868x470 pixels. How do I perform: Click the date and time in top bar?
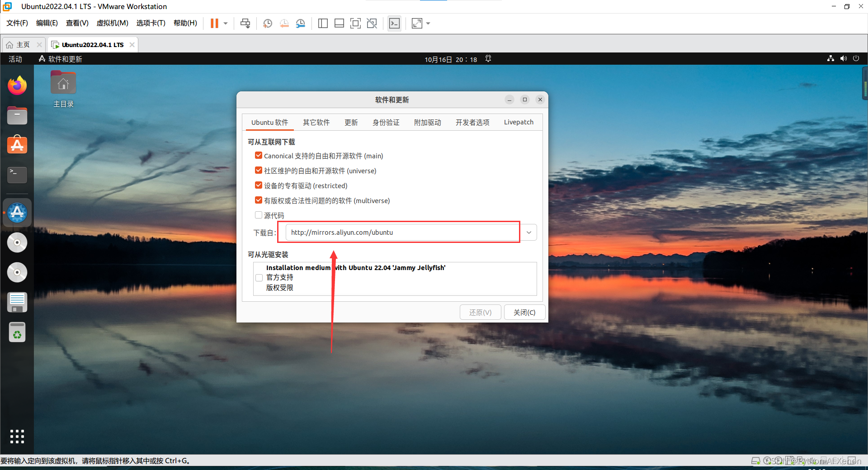pos(451,59)
